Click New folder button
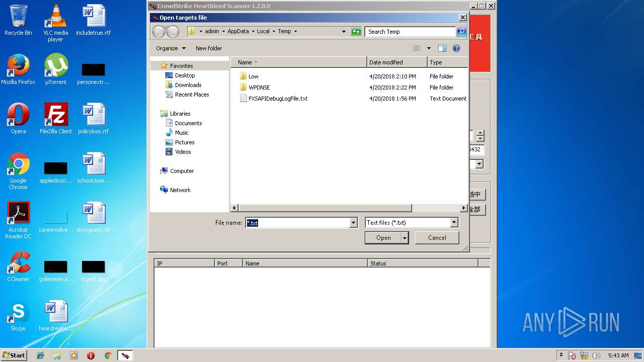The height and width of the screenshot is (362, 644). [209, 48]
